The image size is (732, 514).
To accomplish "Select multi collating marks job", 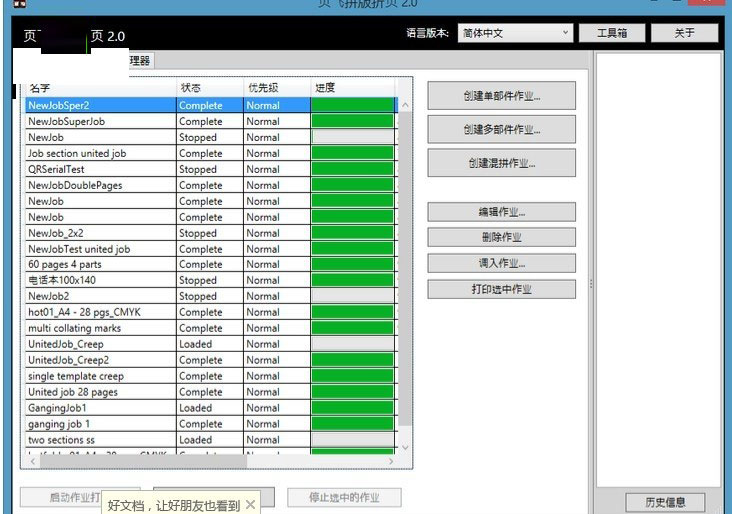I will coord(210,328).
